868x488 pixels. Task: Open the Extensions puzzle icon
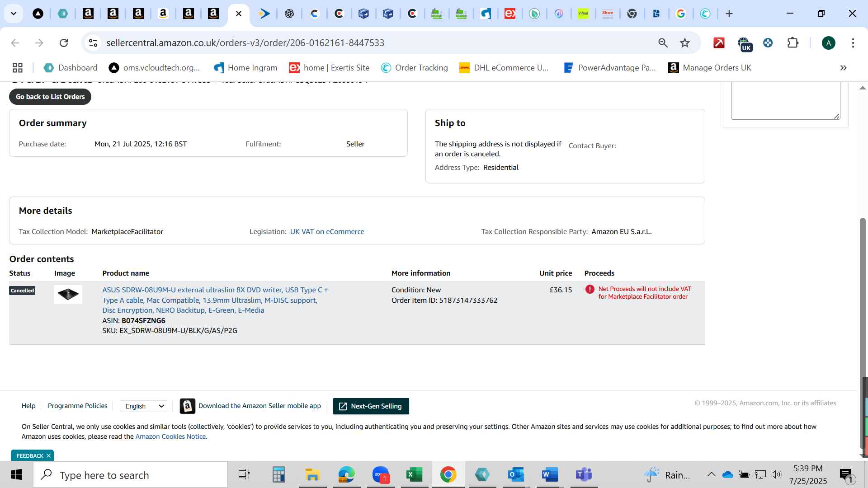point(793,43)
